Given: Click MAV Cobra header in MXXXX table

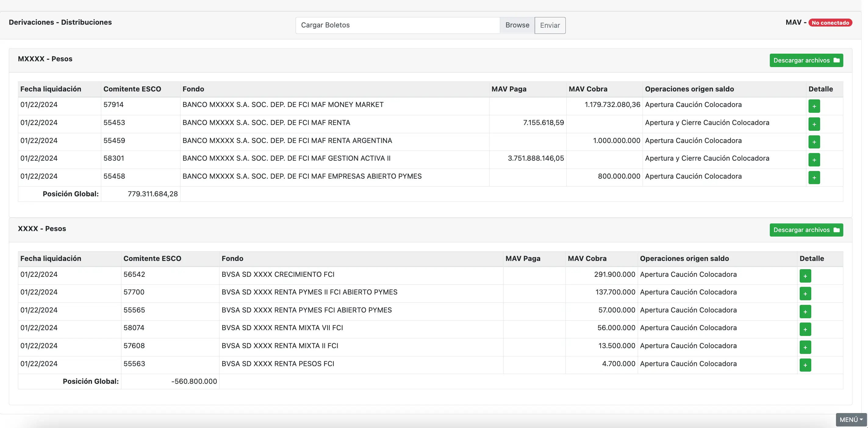Looking at the screenshot, I should 588,89.
